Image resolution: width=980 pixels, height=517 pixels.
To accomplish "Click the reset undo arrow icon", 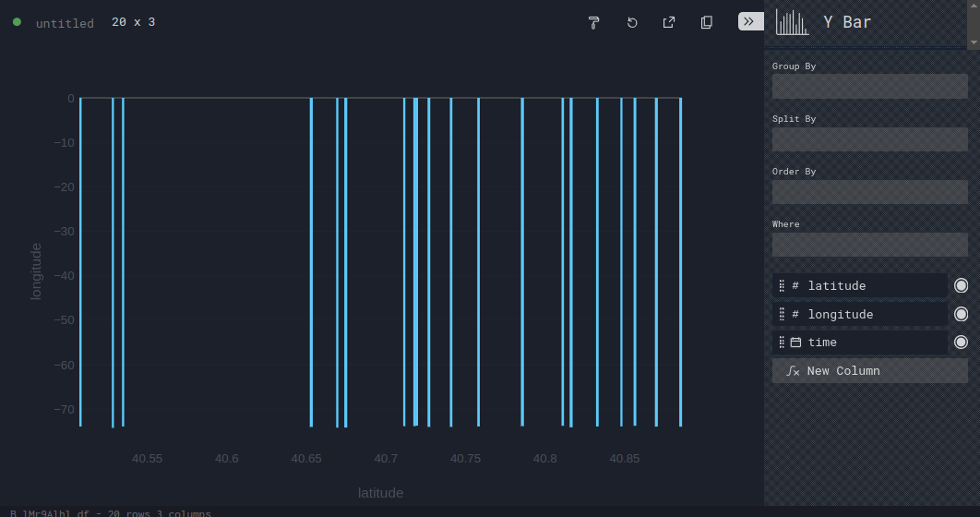I will click(632, 22).
